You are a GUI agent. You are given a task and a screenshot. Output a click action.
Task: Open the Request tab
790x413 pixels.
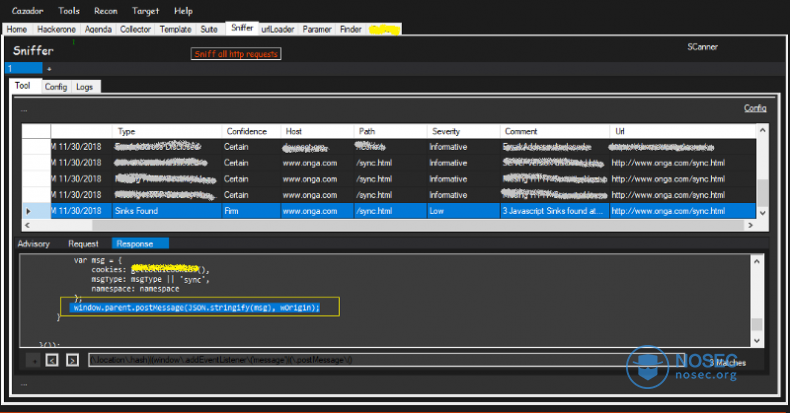coord(83,244)
